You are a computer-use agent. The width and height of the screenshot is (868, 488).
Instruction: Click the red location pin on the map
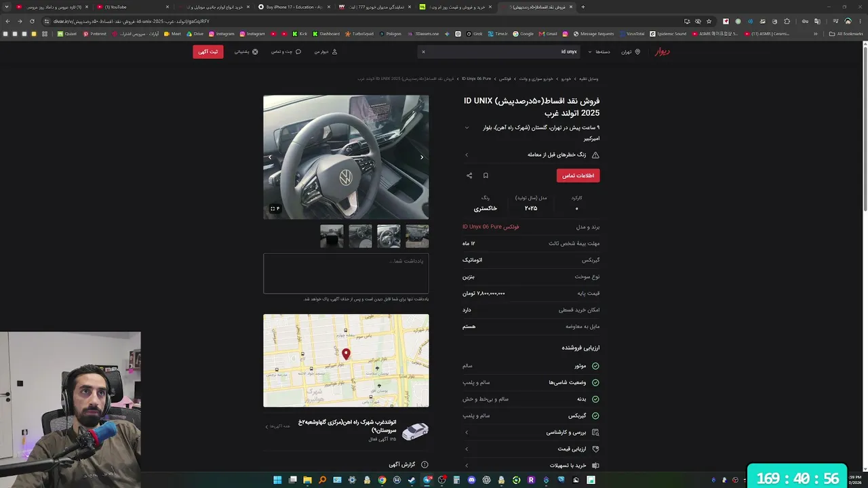click(346, 354)
